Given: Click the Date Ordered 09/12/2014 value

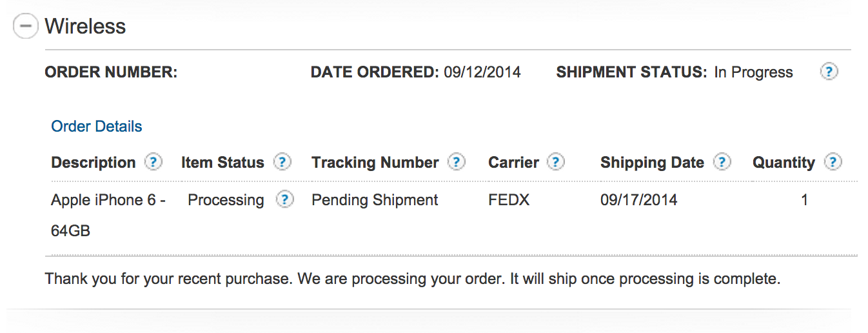Looking at the screenshot, I should point(482,72).
